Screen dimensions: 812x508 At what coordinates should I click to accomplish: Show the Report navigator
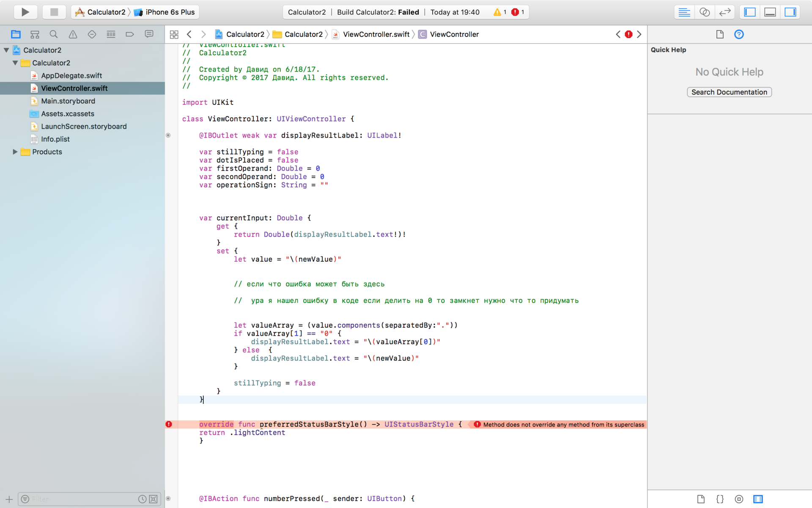coord(149,34)
